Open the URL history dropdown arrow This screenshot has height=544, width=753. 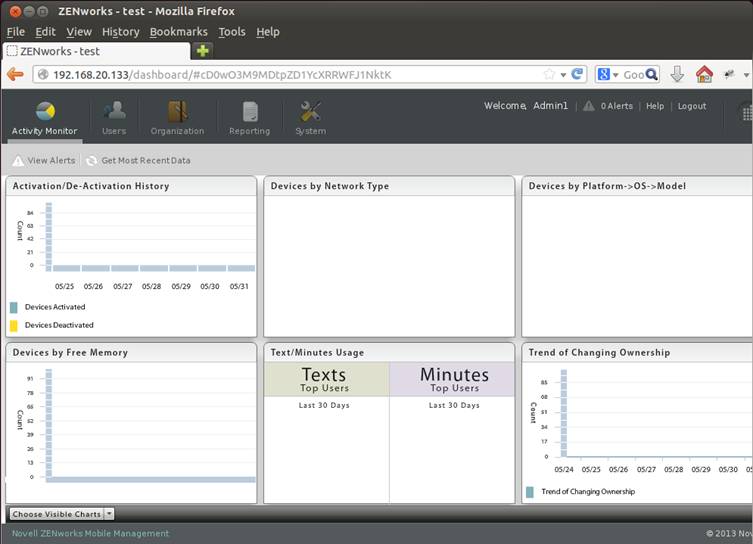click(x=563, y=75)
